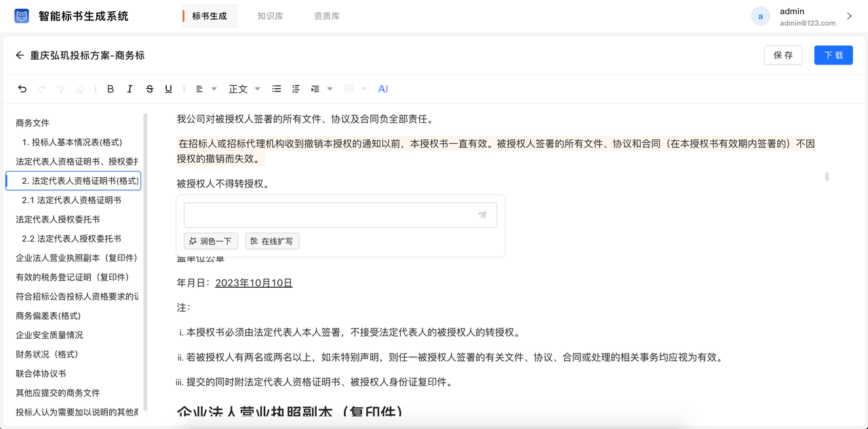Apply numbered list
Viewport: 868px width, 429px height.
point(296,89)
